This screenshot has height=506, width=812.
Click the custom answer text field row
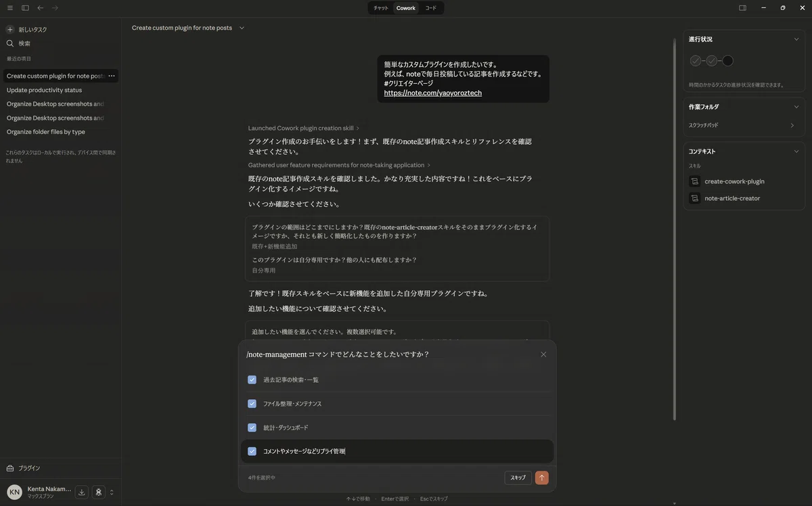[397, 451]
